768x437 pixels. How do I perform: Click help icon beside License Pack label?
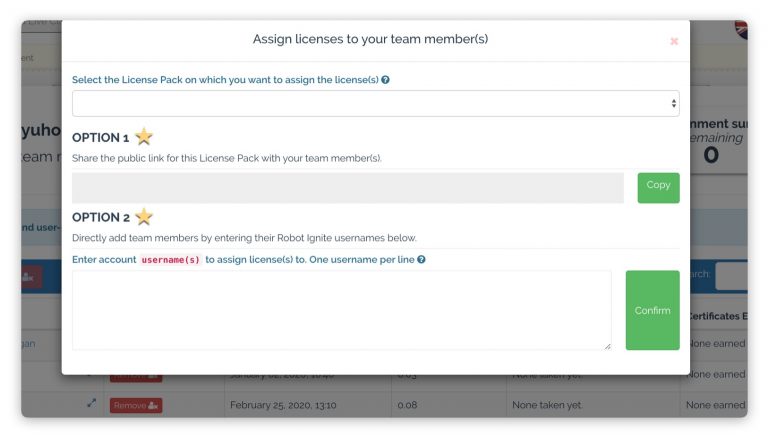pos(385,80)
